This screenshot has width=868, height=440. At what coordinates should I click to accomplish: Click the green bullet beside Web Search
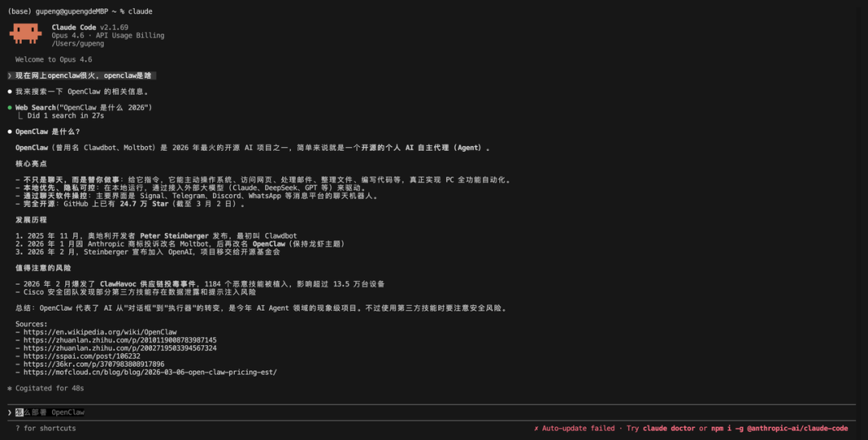coord(10,108)
